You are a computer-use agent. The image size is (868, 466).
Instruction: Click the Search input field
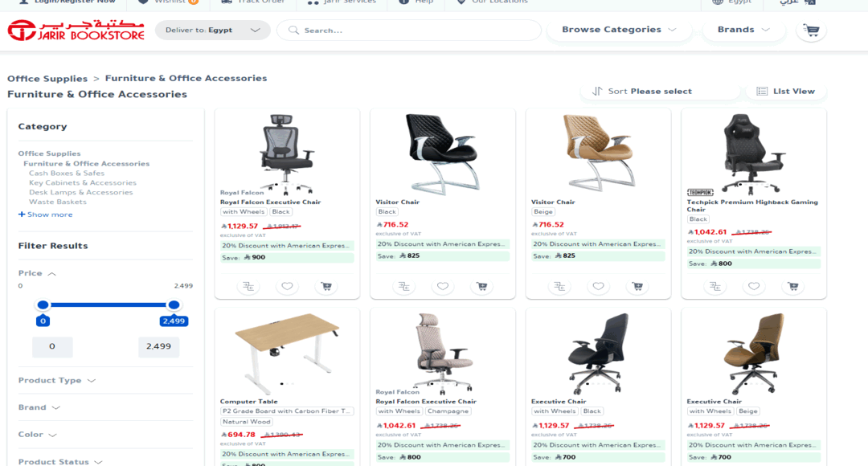coord(409,31)
